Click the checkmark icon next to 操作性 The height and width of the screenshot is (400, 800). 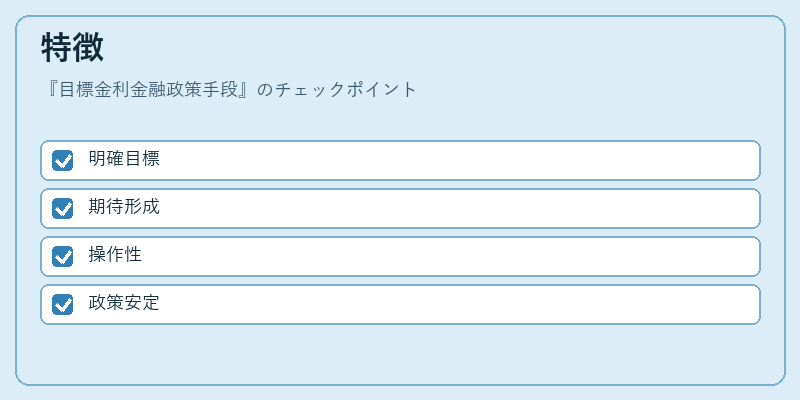click(x=62, y=256)
